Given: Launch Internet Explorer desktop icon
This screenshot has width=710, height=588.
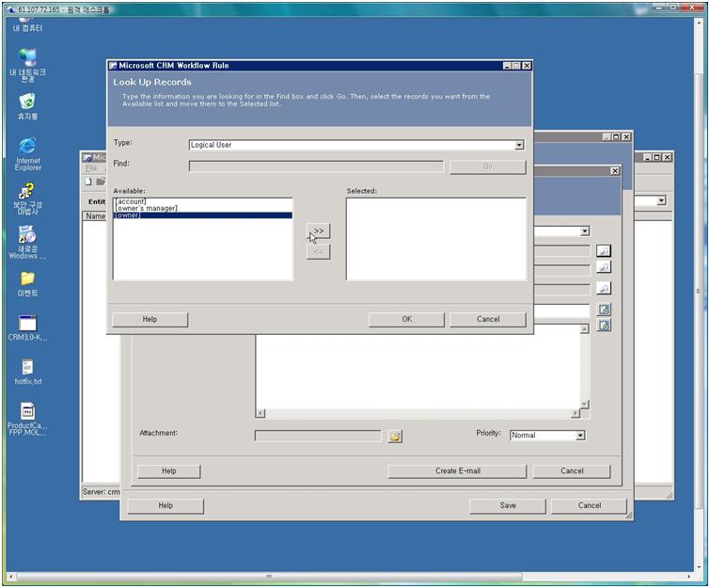Looking at the screenshot, I should 27,153.
